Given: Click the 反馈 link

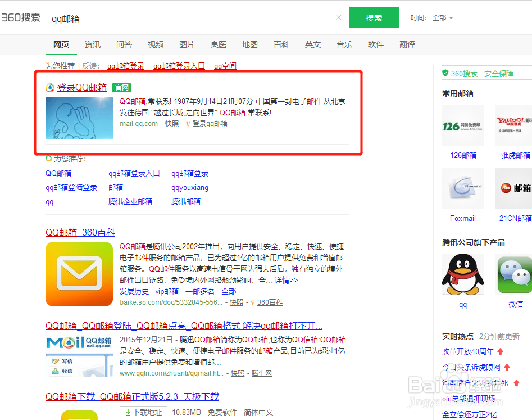Looking at the screenshot, I should (89, 66).
